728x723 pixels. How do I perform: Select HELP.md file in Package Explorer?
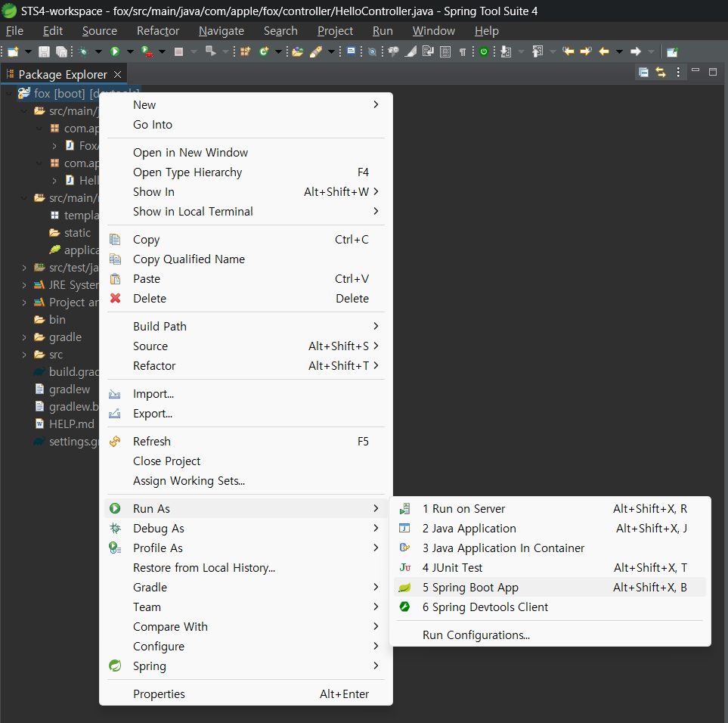click(x=64, y=424)
